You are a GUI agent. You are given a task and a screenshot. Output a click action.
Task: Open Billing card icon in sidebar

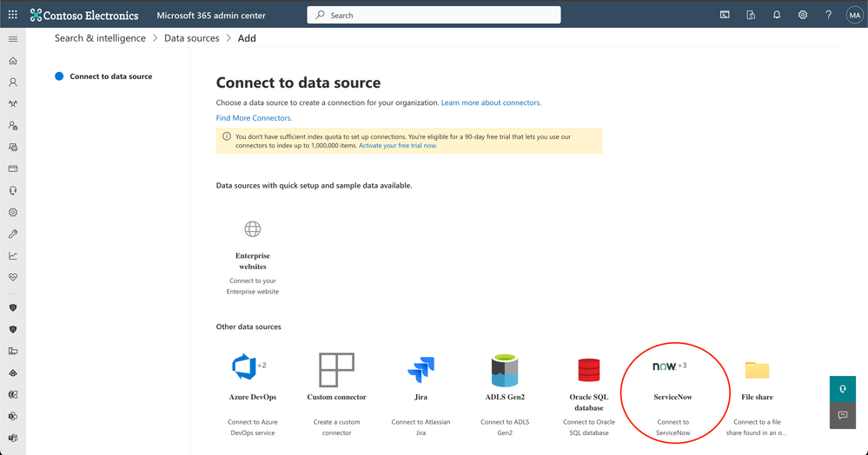click(x=13, y=168)
